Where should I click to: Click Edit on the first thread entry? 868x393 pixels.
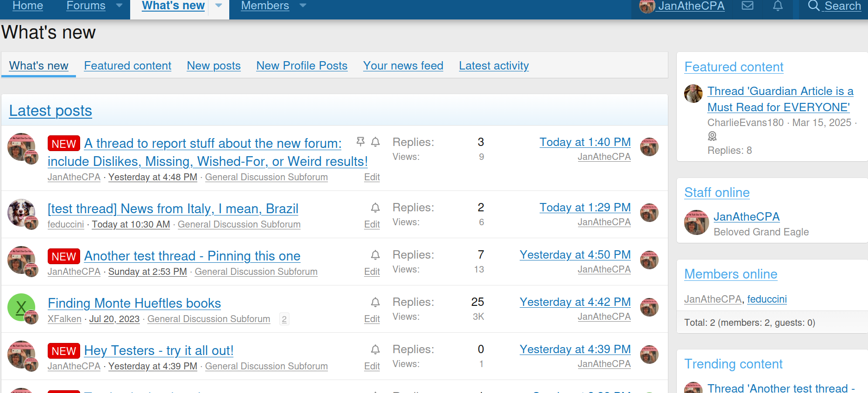pyautogui.click(x=371, y=177)
